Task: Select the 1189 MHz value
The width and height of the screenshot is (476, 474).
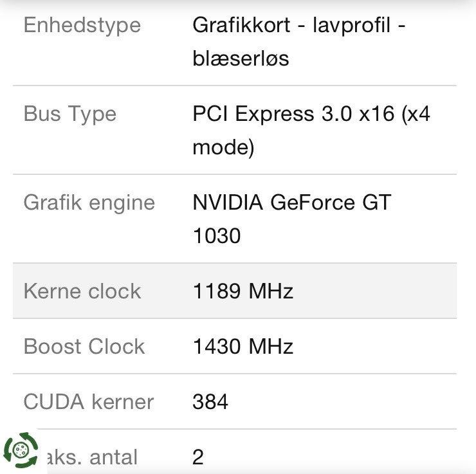Action: pyautogui.click(x=243, y=291)
